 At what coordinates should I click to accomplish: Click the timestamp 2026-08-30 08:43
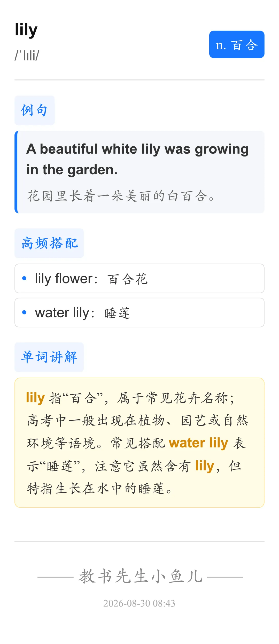point(139,603)
